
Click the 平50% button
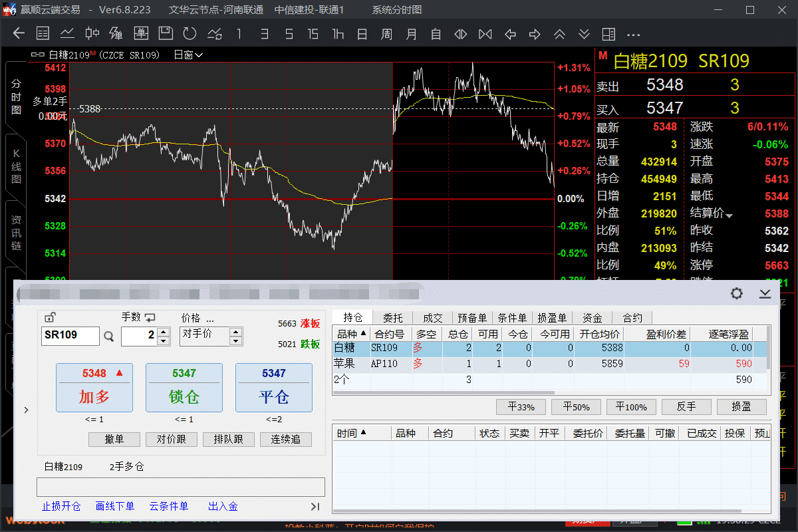[x=577, y=407]
